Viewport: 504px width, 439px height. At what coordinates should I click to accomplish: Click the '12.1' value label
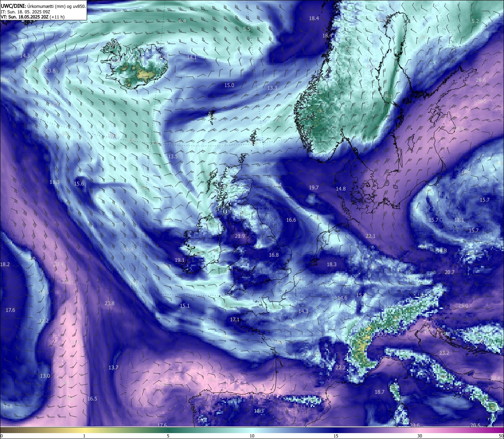coord(459,220)
